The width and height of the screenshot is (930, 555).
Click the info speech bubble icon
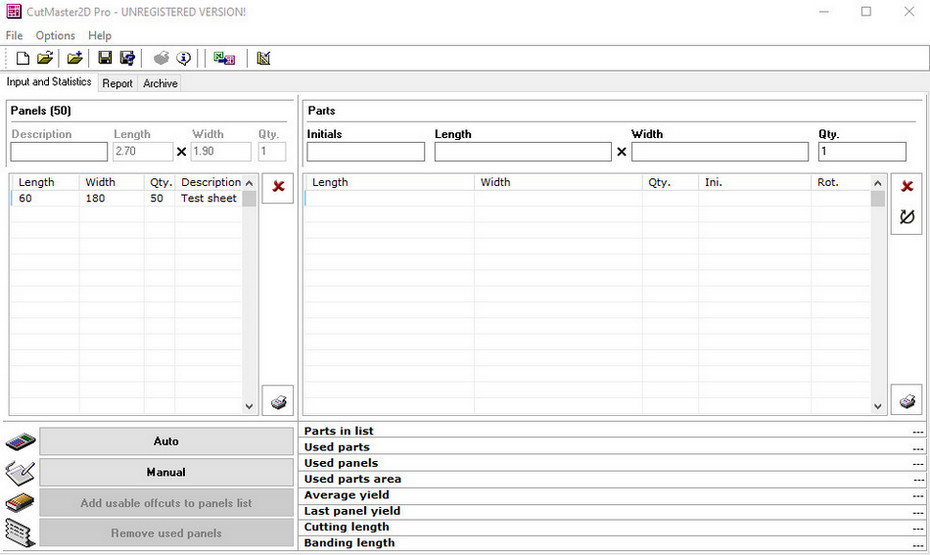(183, 59)
